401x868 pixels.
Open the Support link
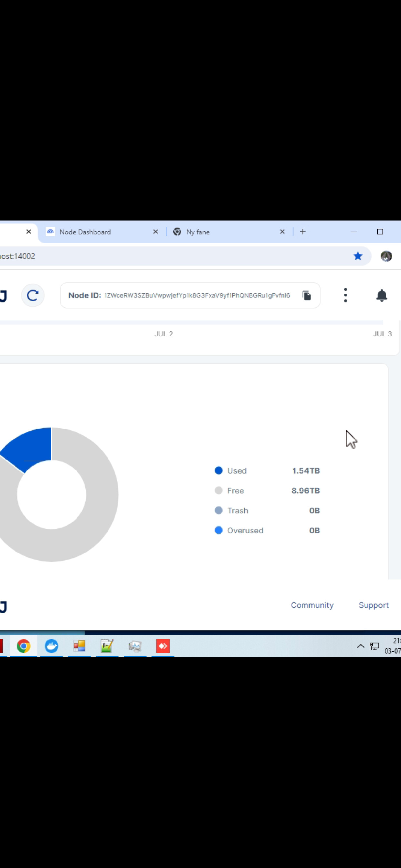click(x=373, y=605)
